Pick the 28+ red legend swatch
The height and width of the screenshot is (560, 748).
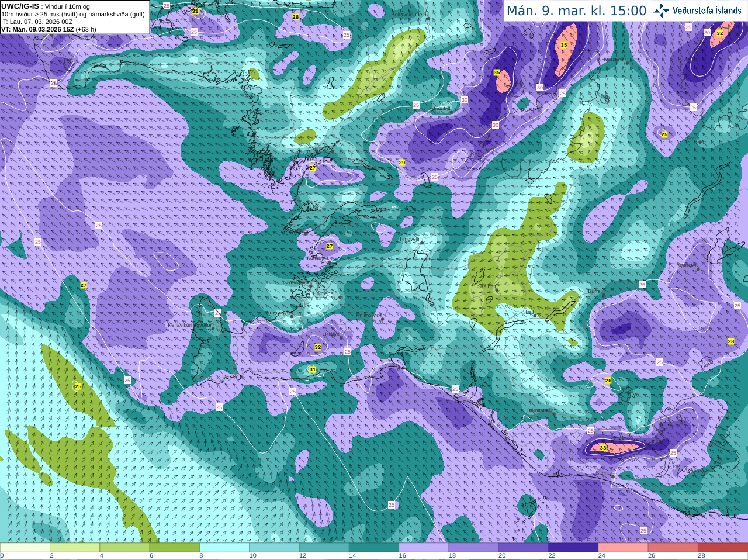pyautogui.click(x=723, y=548)
